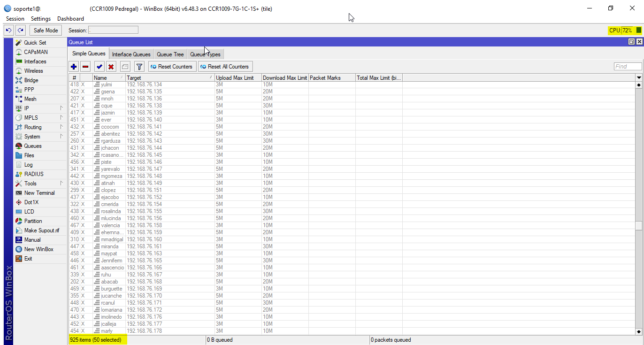Image resolution: width=644 pixels, height=345 pixels.
Task: Disable selected queues with the red X icon
Action: [x=111, y=67]
